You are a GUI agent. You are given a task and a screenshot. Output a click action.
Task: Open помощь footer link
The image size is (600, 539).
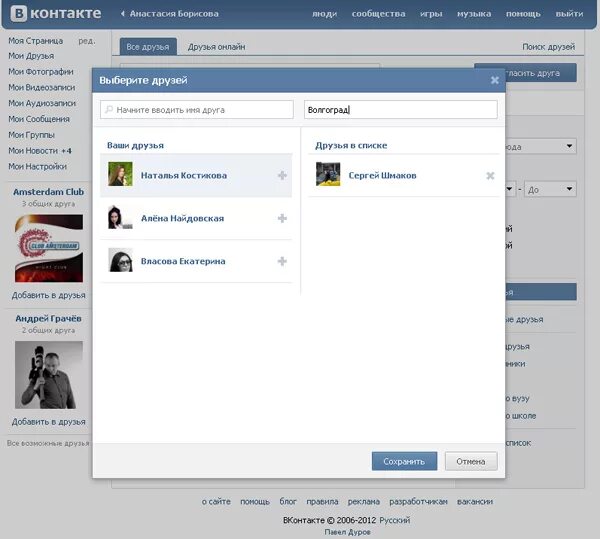255,502
